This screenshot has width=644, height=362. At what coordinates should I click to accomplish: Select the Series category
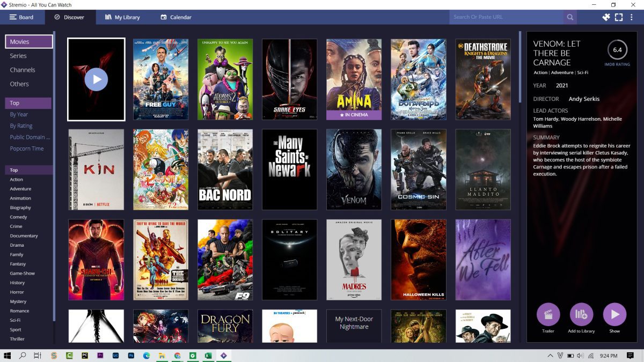coord(18,56)
